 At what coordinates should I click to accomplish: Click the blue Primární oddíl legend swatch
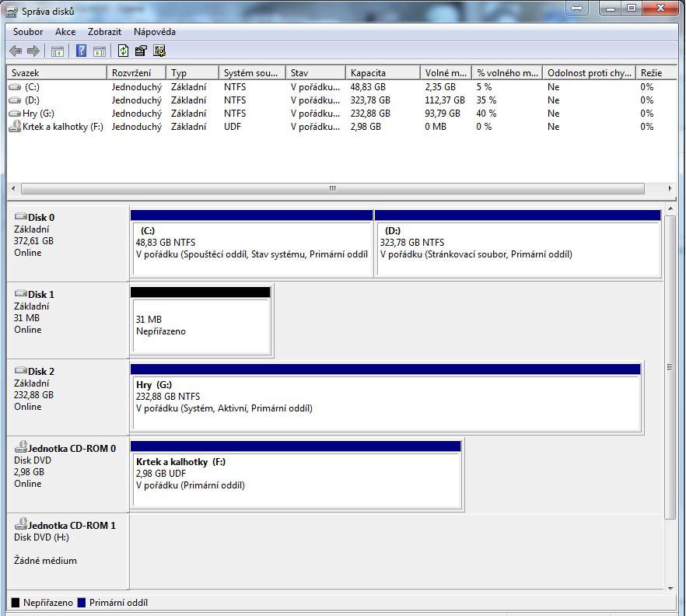82,603
